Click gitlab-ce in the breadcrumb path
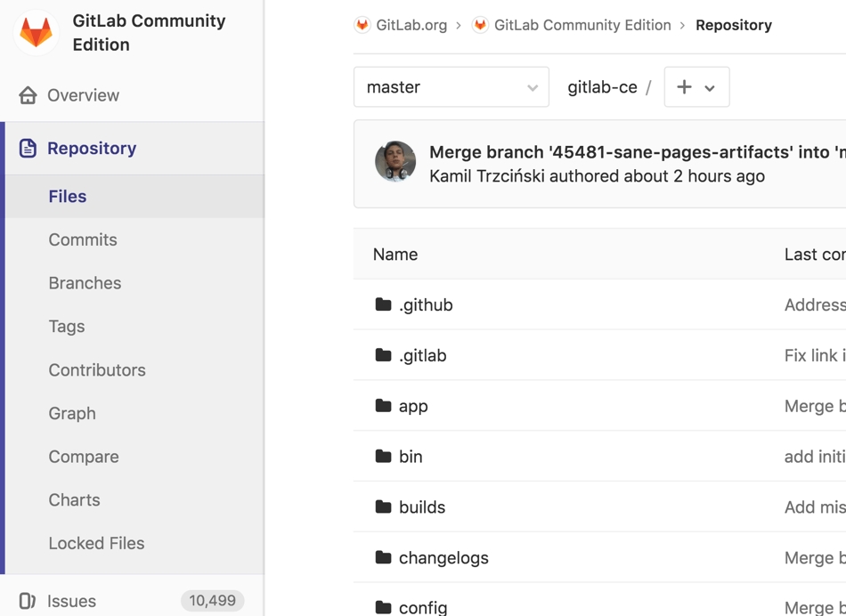846x616 pixels. (602, 87)
